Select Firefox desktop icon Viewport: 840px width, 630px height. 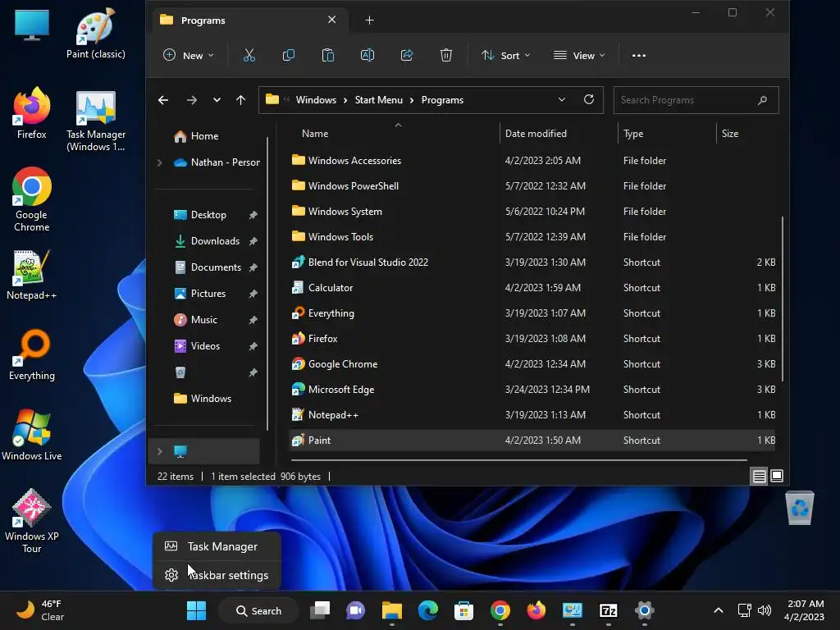tap(32, 113)
